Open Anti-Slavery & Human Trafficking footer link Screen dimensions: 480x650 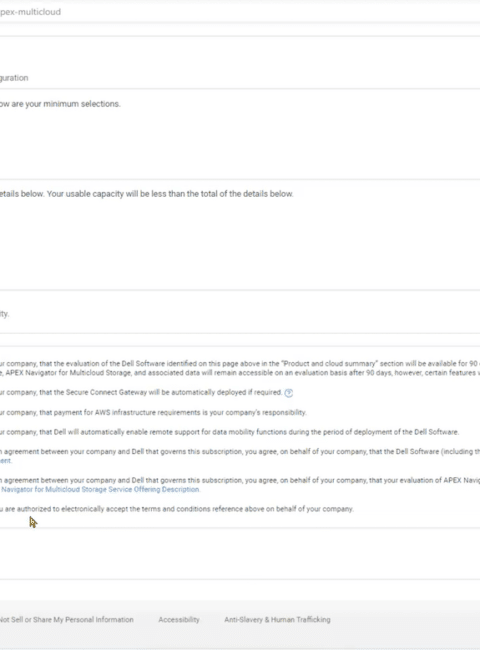(x=277, y=620)
